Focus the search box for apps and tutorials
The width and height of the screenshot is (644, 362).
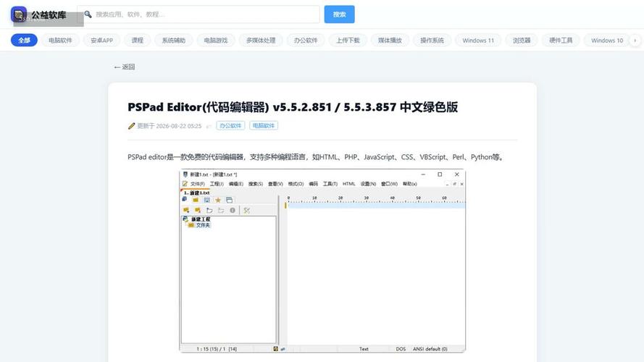198,14
